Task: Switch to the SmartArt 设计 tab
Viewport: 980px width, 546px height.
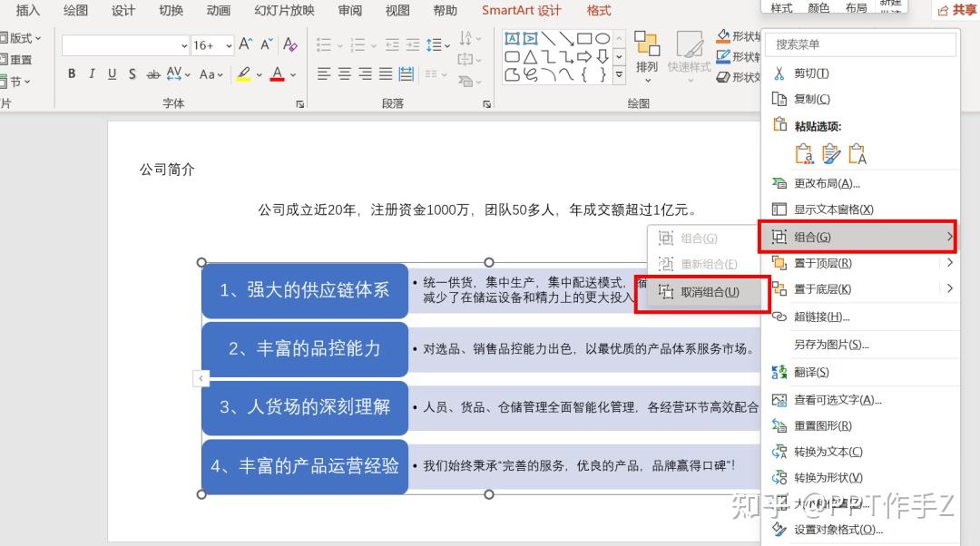Action: [521, 10]
